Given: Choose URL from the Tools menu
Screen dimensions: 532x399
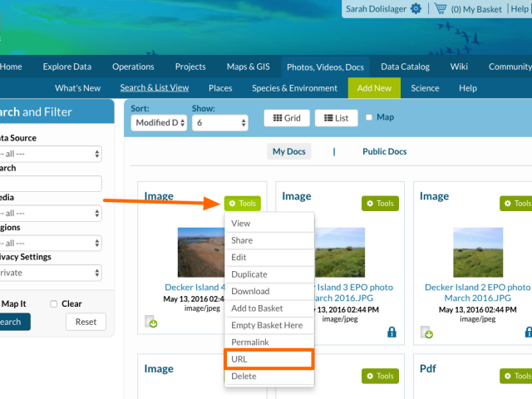Looking at the screenshot, I should pyautogui.click(x=269, y=359).
